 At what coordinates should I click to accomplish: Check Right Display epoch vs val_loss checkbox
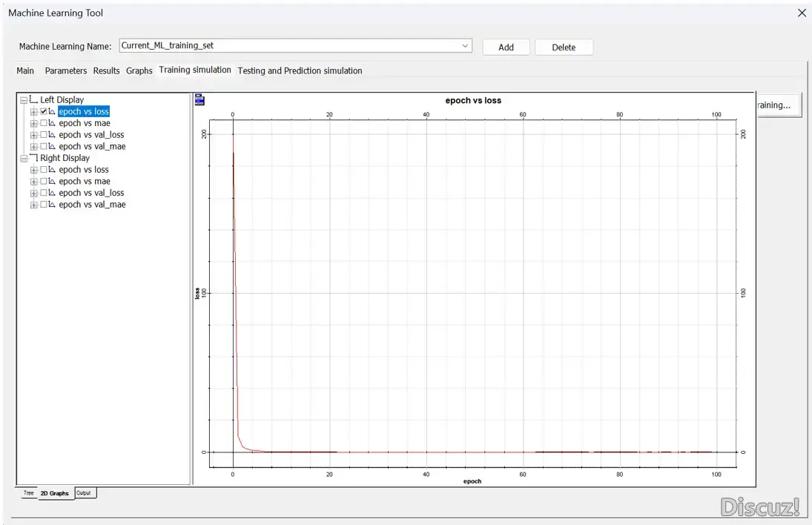point(44,193)
